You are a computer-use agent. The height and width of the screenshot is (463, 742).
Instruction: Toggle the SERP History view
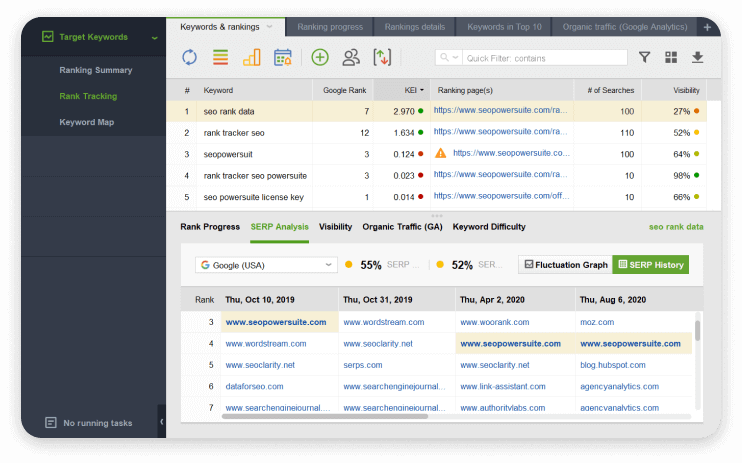(x=650, y=265)
